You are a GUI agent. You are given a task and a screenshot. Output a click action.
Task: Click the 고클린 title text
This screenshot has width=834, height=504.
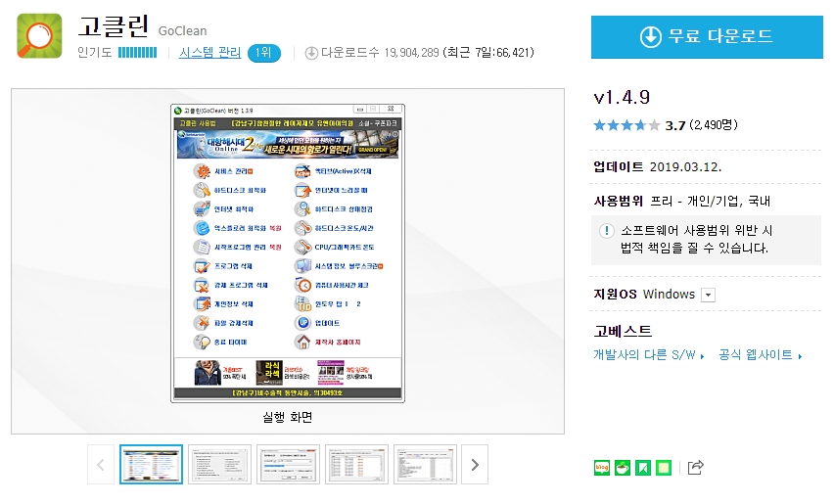click(114, 26)
